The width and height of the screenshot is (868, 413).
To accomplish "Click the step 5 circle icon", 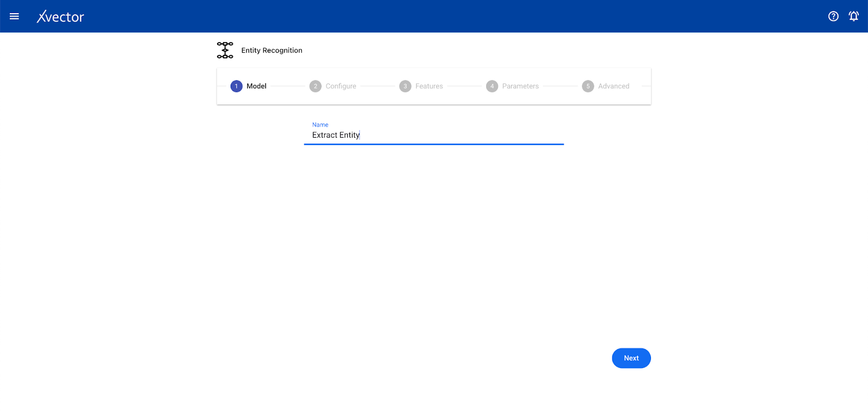I will [x=588, y=86].
